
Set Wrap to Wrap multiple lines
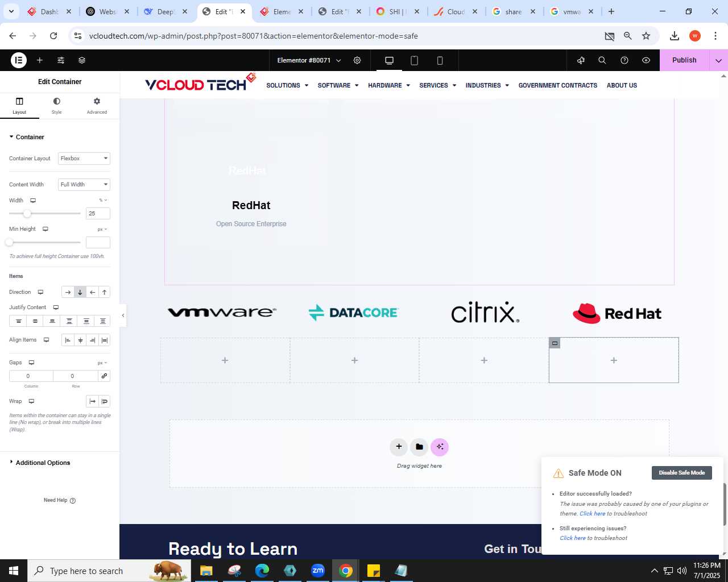click(x=104, y=401)
